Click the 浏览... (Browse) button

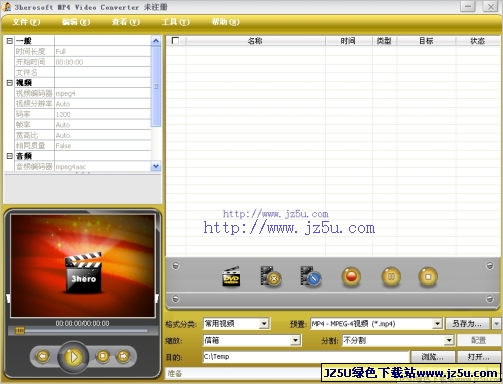click(x=433, y=357)
